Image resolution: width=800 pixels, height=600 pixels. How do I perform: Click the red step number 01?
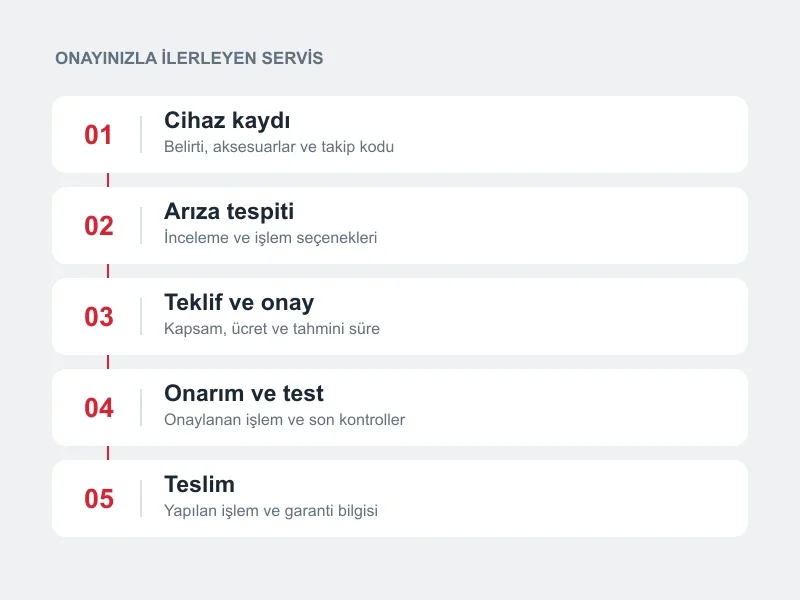click(98, 135)
